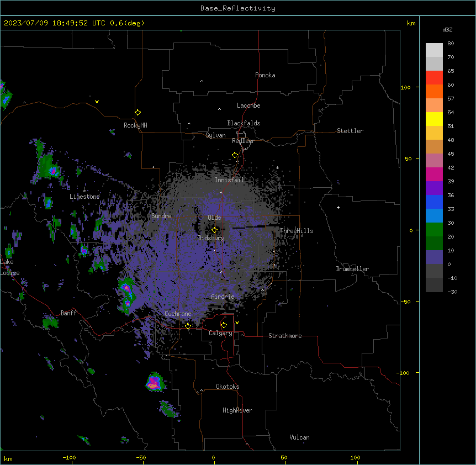Click the intense storm cell southwest of Okotoks
The height and width of the screenshot is (465, 476).
[x=155, y=383]
